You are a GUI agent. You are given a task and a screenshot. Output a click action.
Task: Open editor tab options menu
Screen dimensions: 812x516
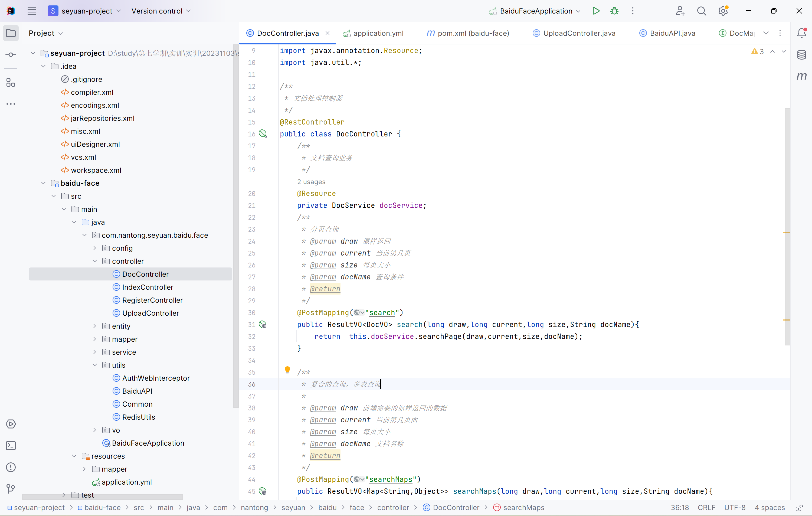click(780, 33)
